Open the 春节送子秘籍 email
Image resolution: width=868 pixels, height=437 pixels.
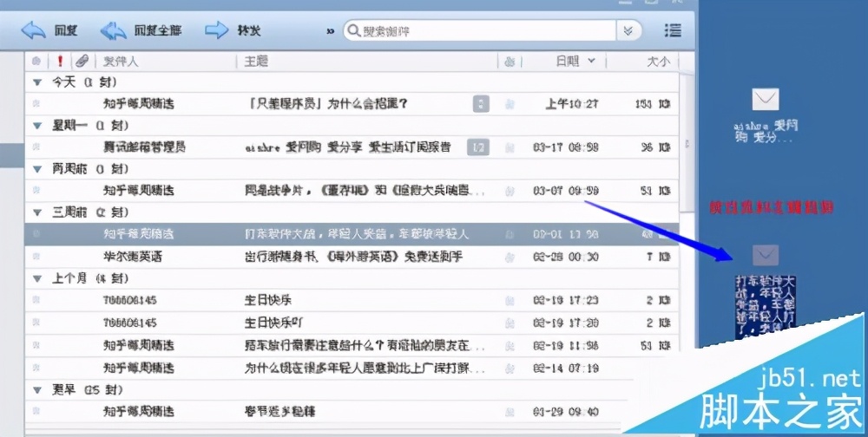352,412
